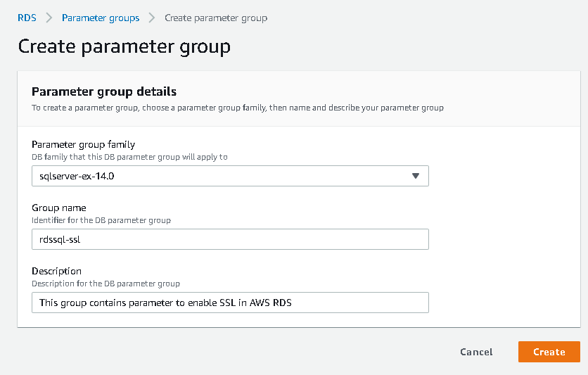Click 'Identifier for the DB parameter group' hint
This screenshot has width=588, height=375.
point(101,220)
